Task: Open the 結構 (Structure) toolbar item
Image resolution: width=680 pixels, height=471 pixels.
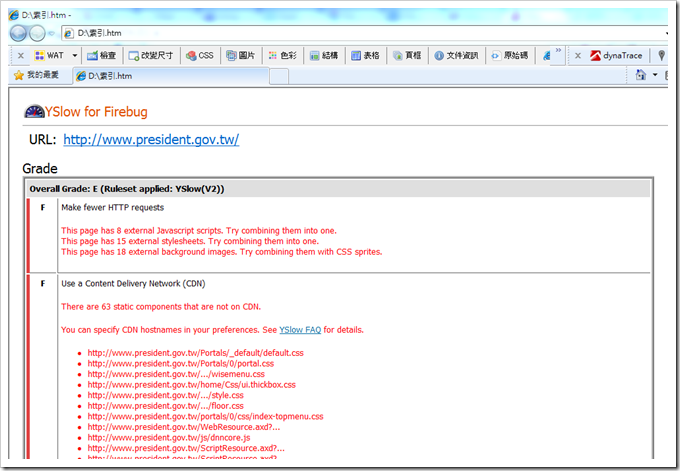Action: tap(324, 56)
